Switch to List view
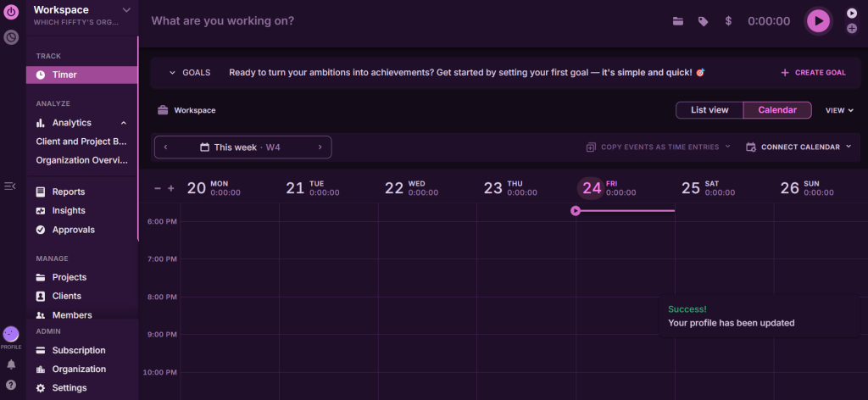The image size is (868, 400). pyautogui.click(x=709, y=110)
